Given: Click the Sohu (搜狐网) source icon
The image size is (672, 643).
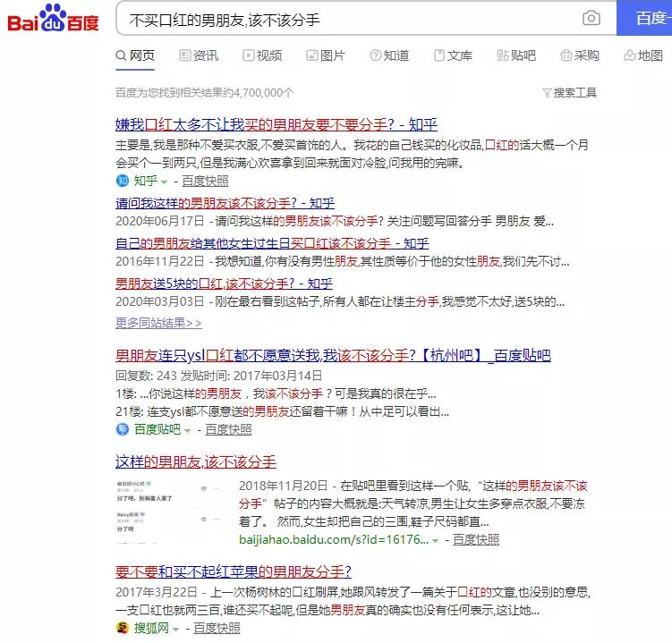Looking at the screenshot, I should click(x=123, y=628).
